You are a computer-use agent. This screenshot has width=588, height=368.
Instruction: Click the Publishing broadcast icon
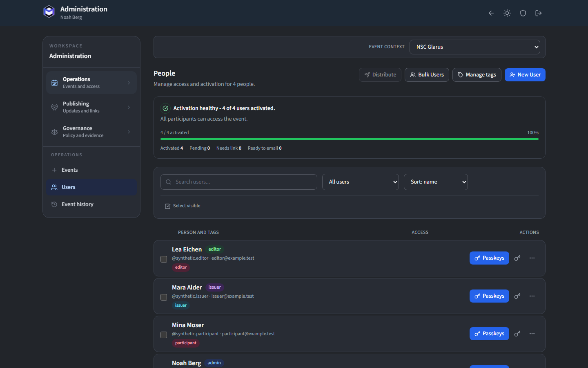click(54, 107)
